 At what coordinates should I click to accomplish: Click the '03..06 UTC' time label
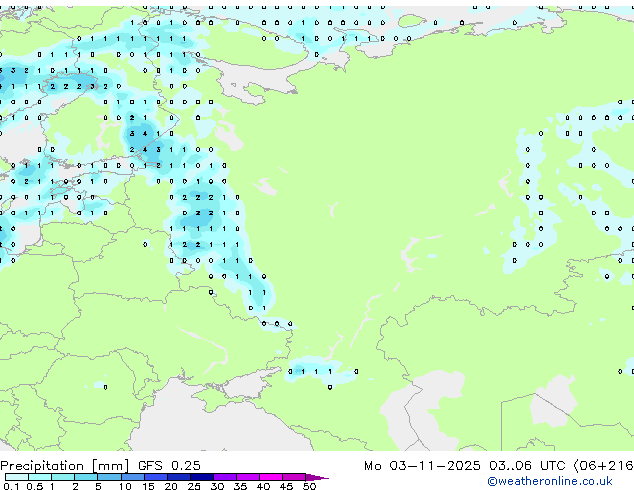click(x=527, y=466)
